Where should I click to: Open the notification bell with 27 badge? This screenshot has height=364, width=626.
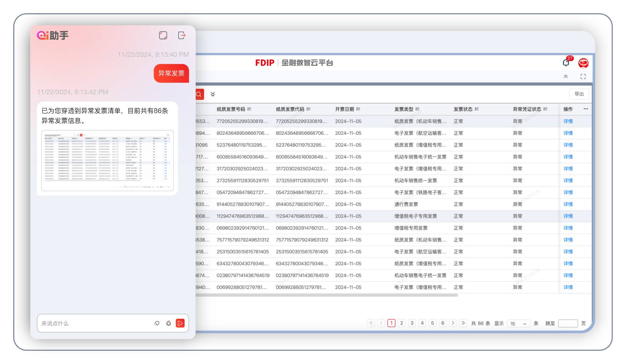pyautogui.click(x=566, y=63)
